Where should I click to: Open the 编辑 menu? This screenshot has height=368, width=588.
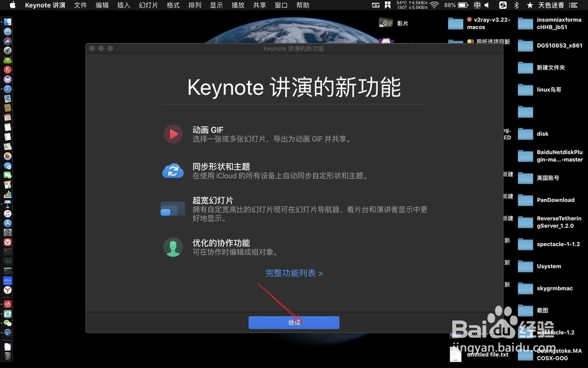coord(102,5)
